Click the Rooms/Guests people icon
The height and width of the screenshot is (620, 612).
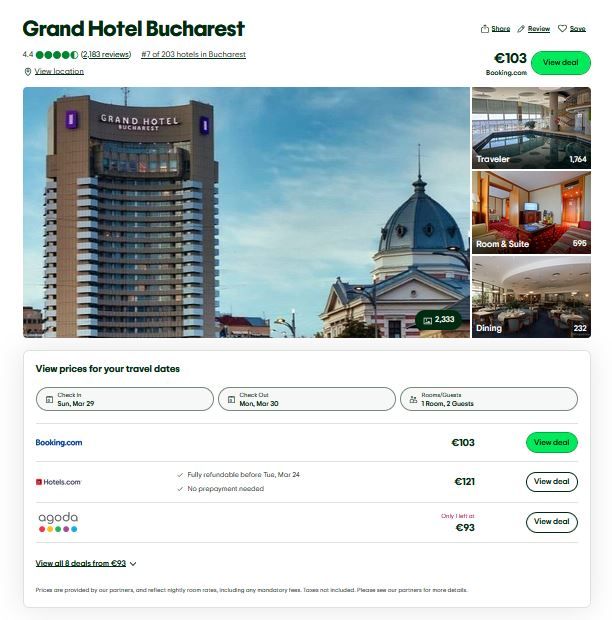[413, 399]
